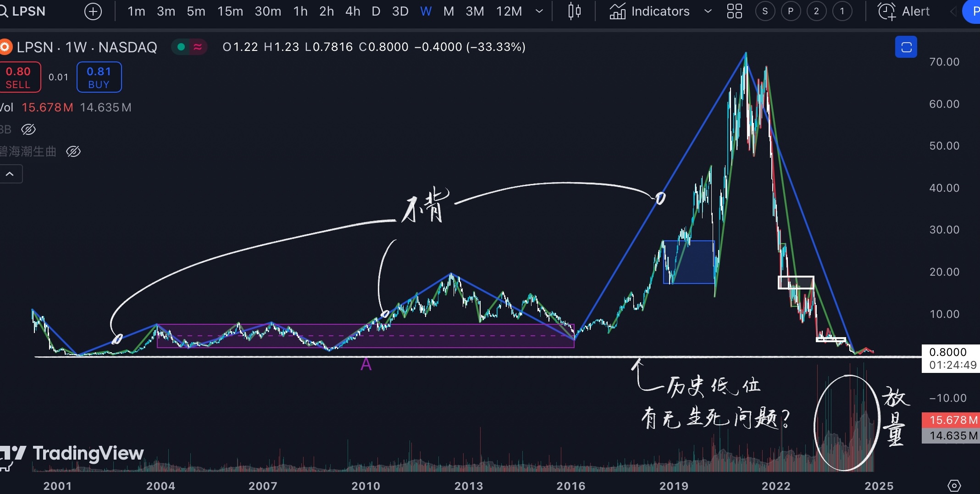
Task: Click the 0.80 SELL button
Action: pyautogui.click(x=18, y=78)
